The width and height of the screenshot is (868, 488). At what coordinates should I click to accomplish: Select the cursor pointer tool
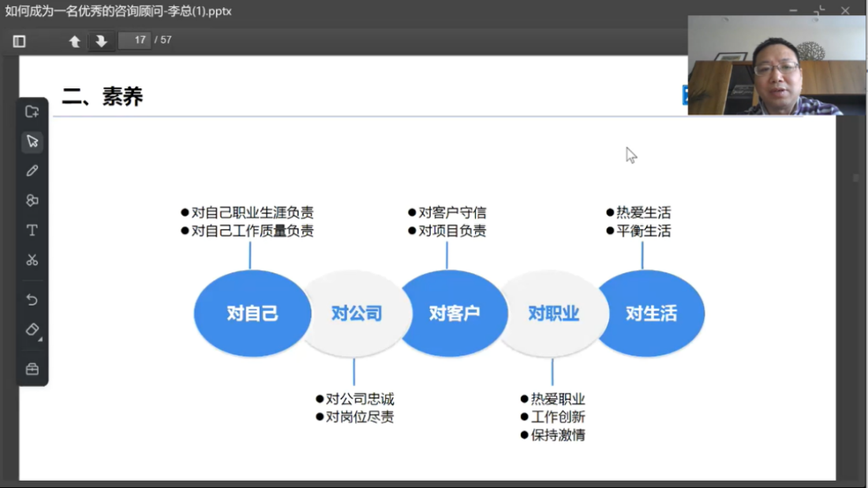(32, 141)
